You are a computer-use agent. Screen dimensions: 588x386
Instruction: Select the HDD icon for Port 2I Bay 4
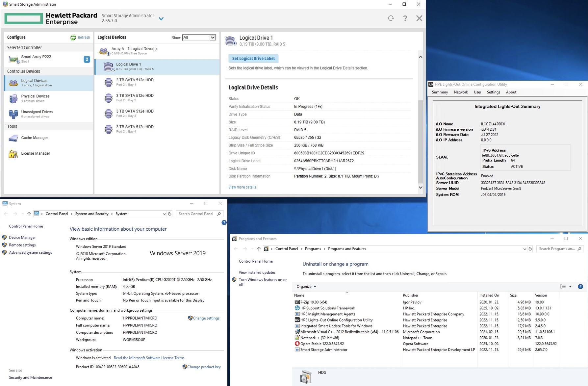click(109, 129)
